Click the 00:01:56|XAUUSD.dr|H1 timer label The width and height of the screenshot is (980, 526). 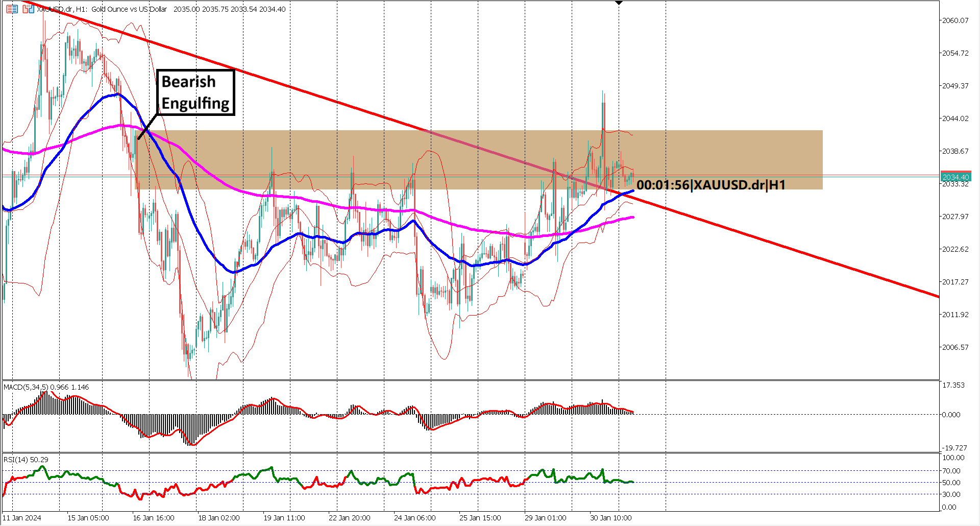point(712,185)
